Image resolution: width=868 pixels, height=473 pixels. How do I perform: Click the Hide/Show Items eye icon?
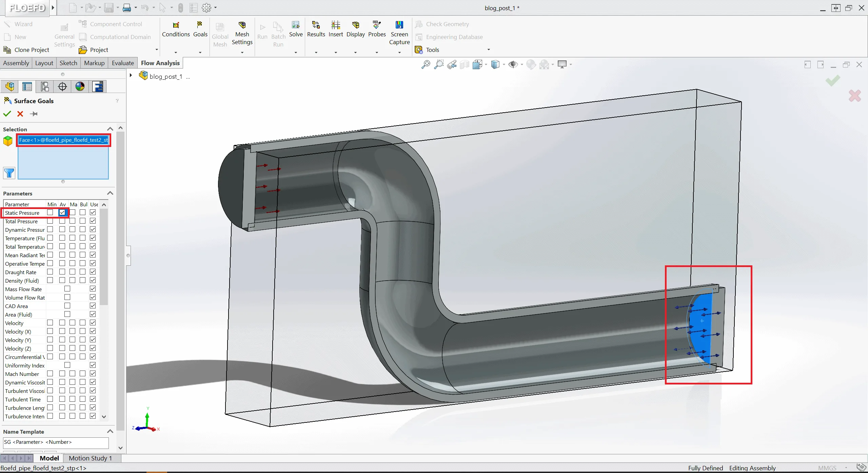[513, 64]
